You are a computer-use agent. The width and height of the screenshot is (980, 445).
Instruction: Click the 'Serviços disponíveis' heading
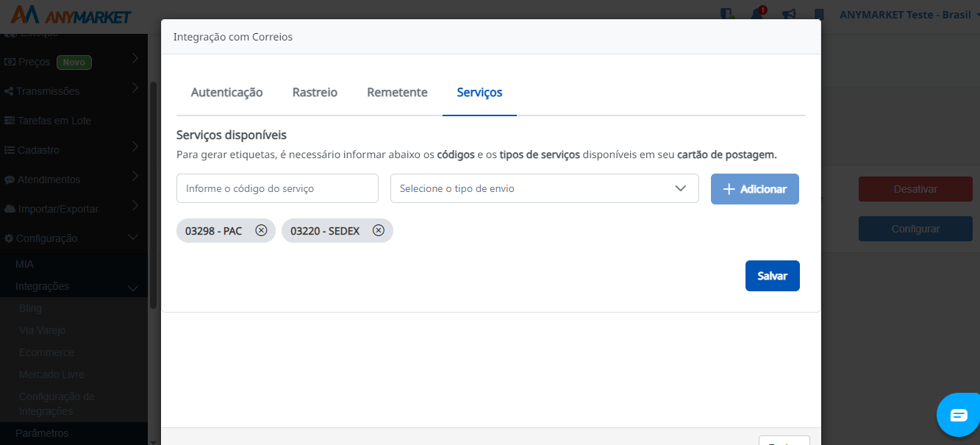click(x=232, y=135)
